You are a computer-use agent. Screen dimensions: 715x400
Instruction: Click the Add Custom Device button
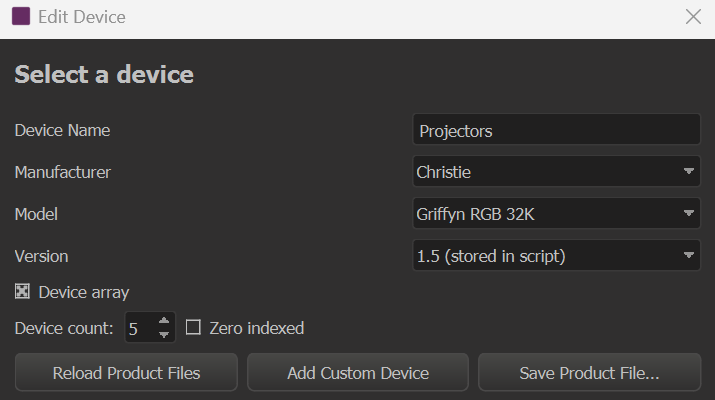(358, 373)
